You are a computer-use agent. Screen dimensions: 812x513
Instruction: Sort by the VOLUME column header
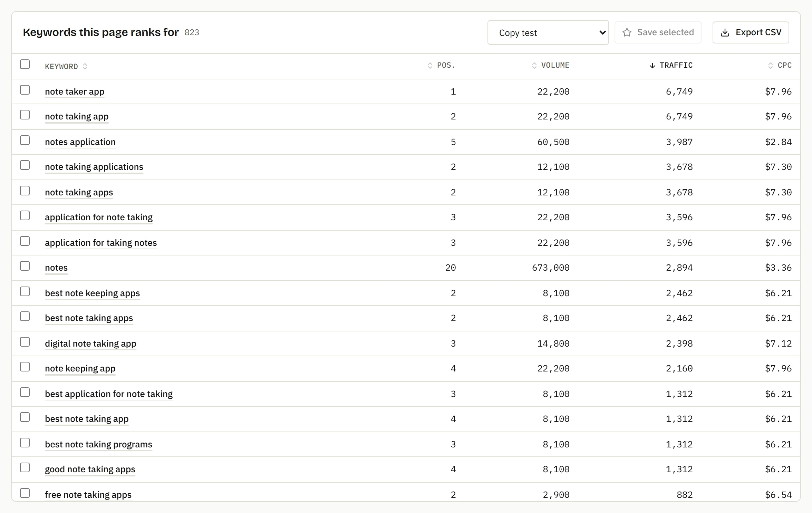(x=551, y=65)
